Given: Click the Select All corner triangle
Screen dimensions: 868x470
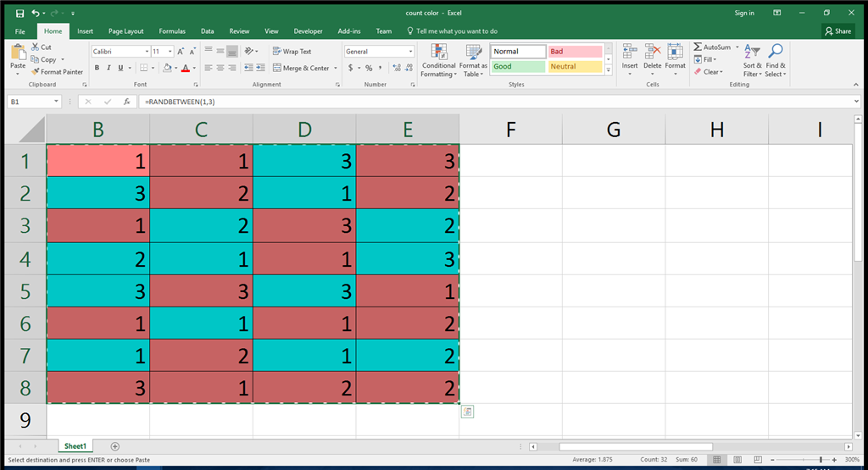Looking at the screenshot, I should (32, 130).
